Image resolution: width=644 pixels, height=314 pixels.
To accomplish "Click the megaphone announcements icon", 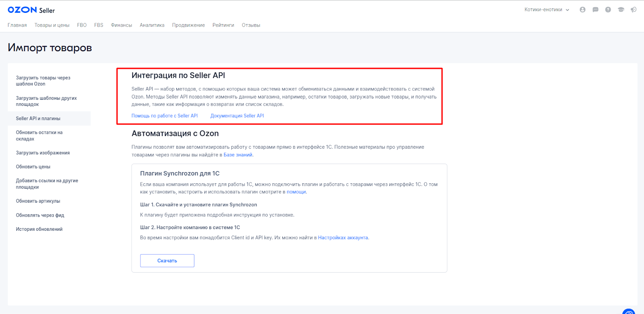I will click(x=634, y=10).
